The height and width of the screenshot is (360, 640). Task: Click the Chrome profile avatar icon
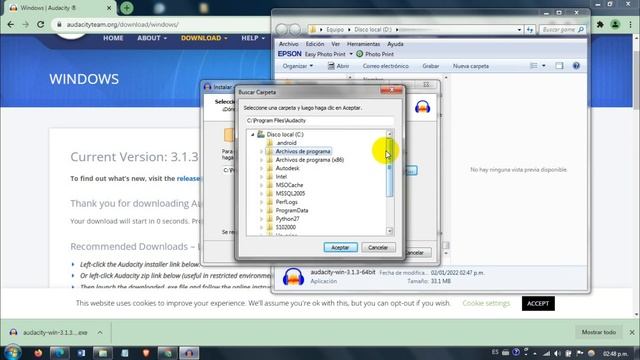(615, 24)
